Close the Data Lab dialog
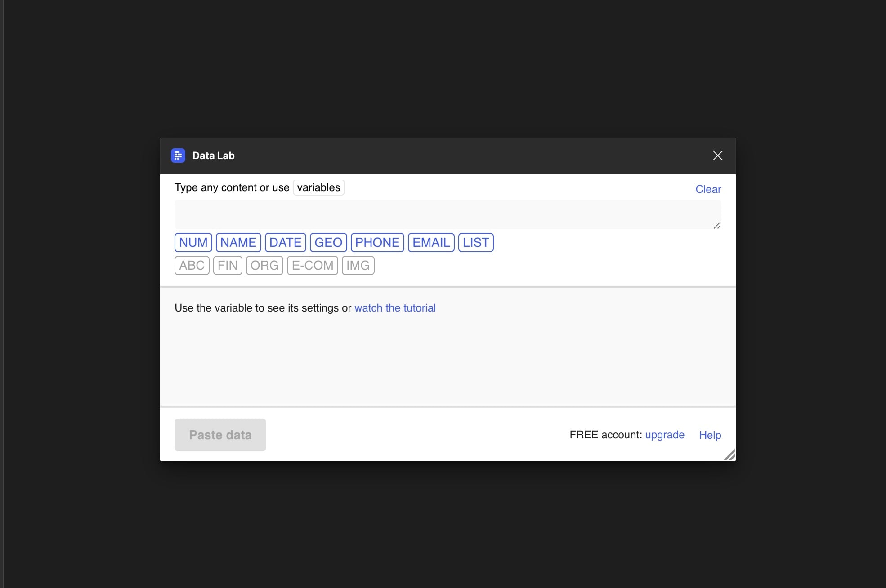886x588 pixels. (717, 156)
